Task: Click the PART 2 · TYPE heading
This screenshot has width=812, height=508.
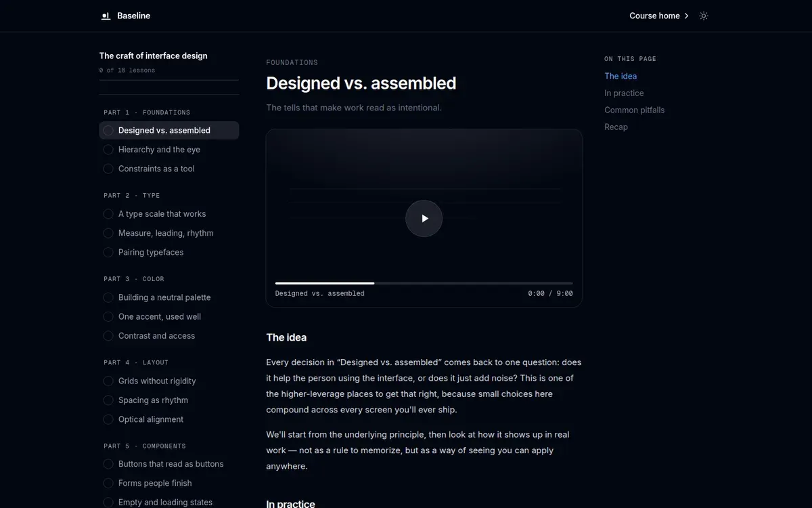Action: (132, 196)
